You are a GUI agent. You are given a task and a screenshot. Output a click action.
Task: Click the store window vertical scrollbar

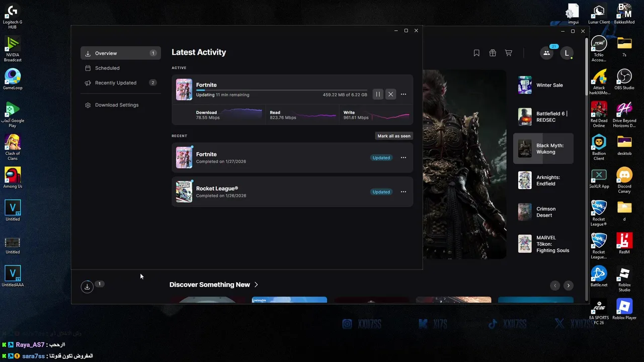pyautogui.click(x=586, y=67)
